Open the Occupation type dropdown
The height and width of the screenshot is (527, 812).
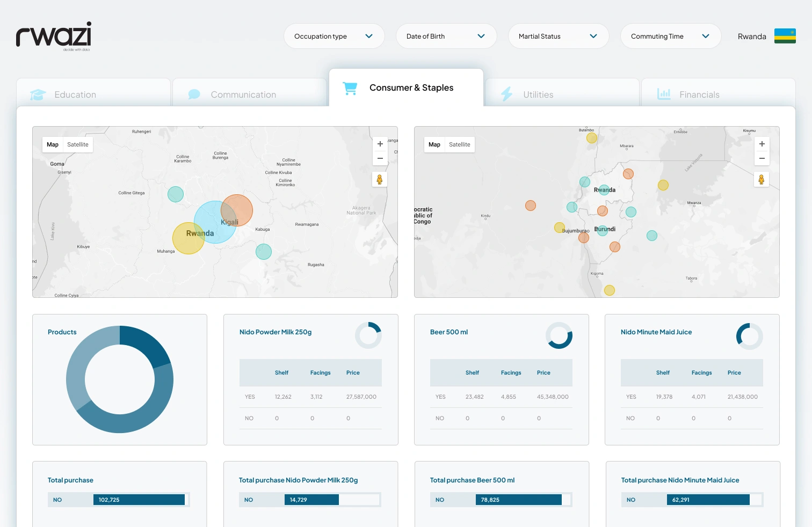tap(334, 36)
